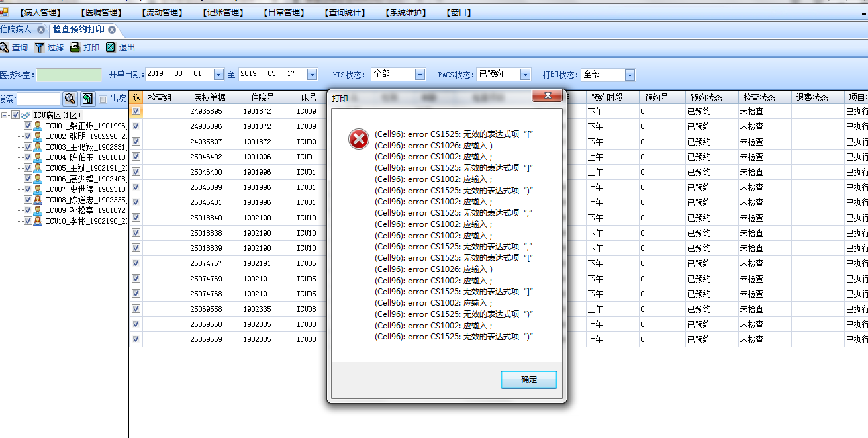The image size is (868, 438).
Task: Click patient avatar icon for ICU04_陈伯玉
Action: [x=38, y=157]
